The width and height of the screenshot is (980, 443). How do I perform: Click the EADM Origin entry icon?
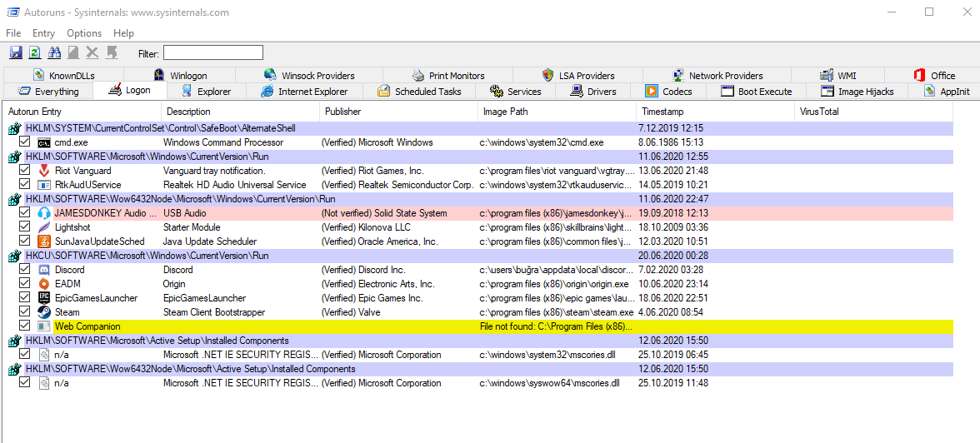click(43, 284)
